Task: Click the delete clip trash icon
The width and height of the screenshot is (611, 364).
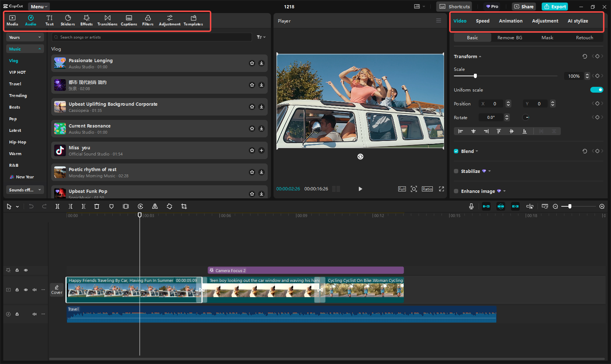Action: [x=97, y=206]
